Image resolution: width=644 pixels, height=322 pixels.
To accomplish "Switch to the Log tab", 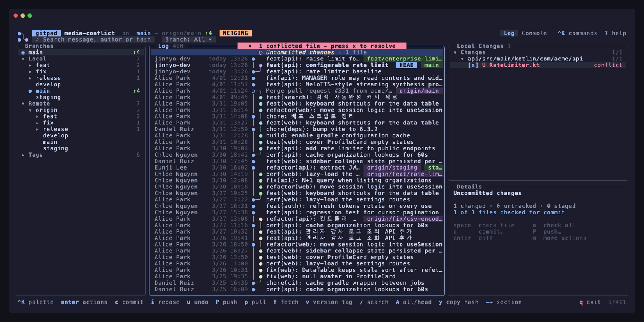I will coord(509,33).
